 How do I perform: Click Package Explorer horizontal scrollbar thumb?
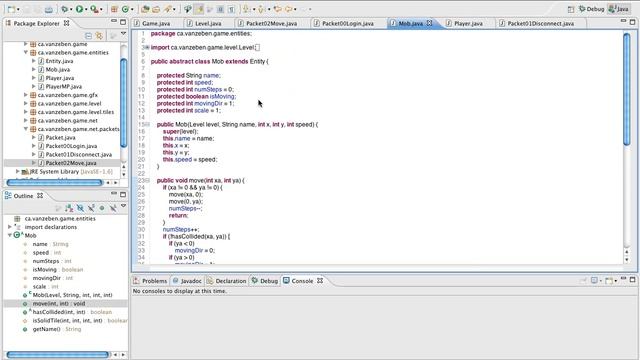[54, 182]
